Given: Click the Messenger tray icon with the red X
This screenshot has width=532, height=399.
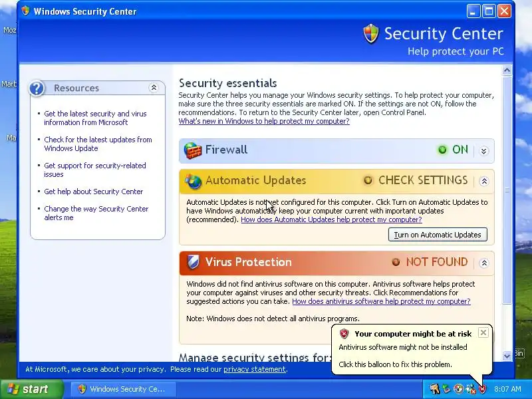Looking at the screenshot, I should (x=471, y=389).
